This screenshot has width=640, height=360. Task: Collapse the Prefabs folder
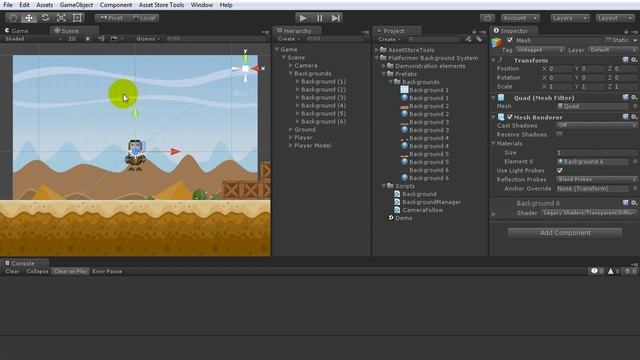pyautogui.click(x=384, y=74)
